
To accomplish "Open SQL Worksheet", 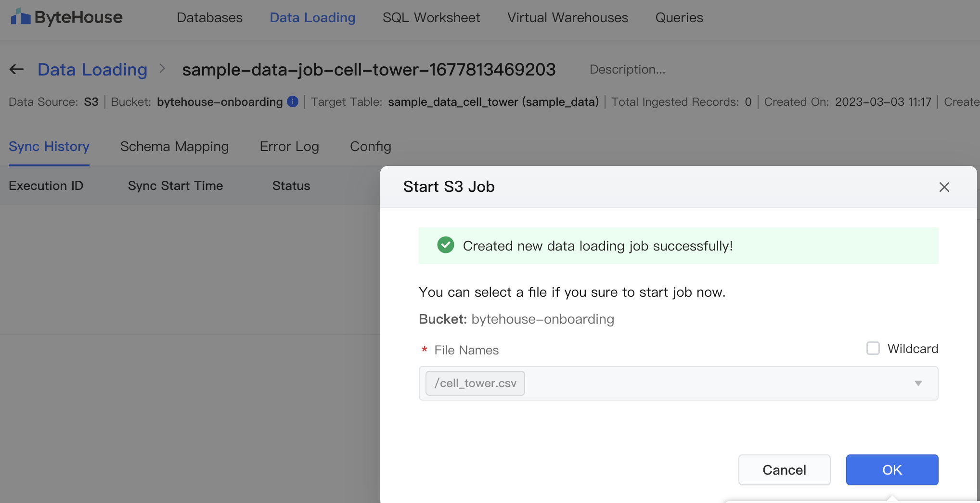I will coord(431,18).
